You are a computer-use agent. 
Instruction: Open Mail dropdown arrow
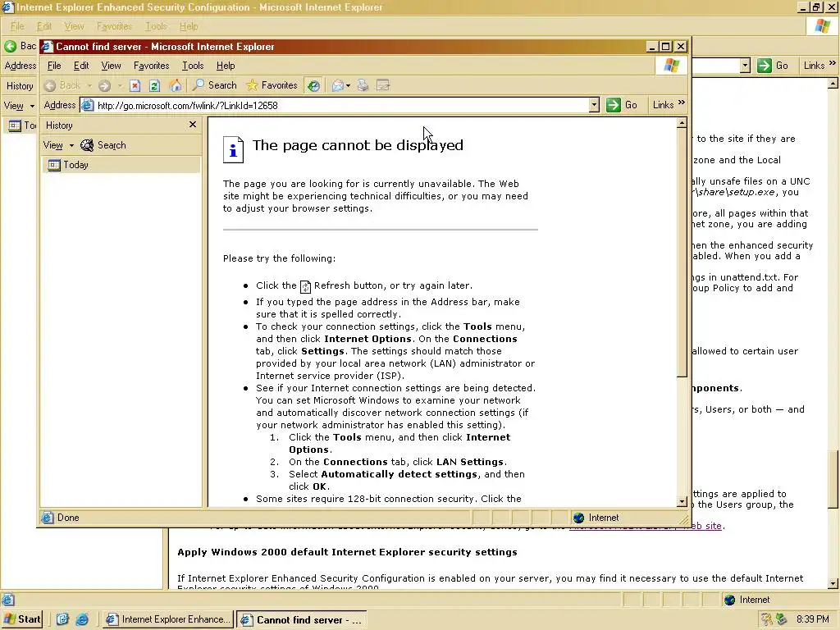[x=348, y=85]
